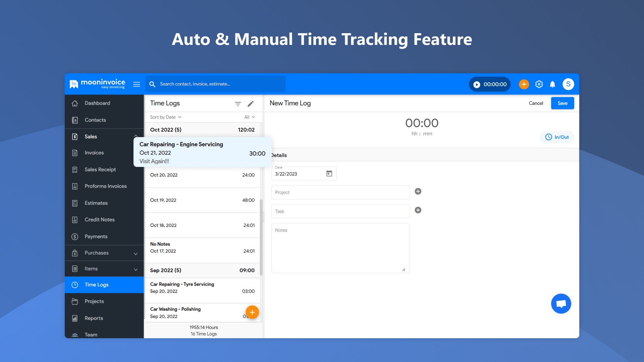
Task: Start the timer play button
Action: tap(477, 84)
